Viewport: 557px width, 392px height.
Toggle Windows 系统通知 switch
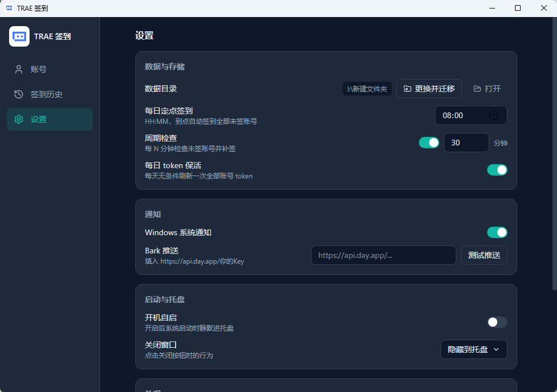[x=497, y=232]
